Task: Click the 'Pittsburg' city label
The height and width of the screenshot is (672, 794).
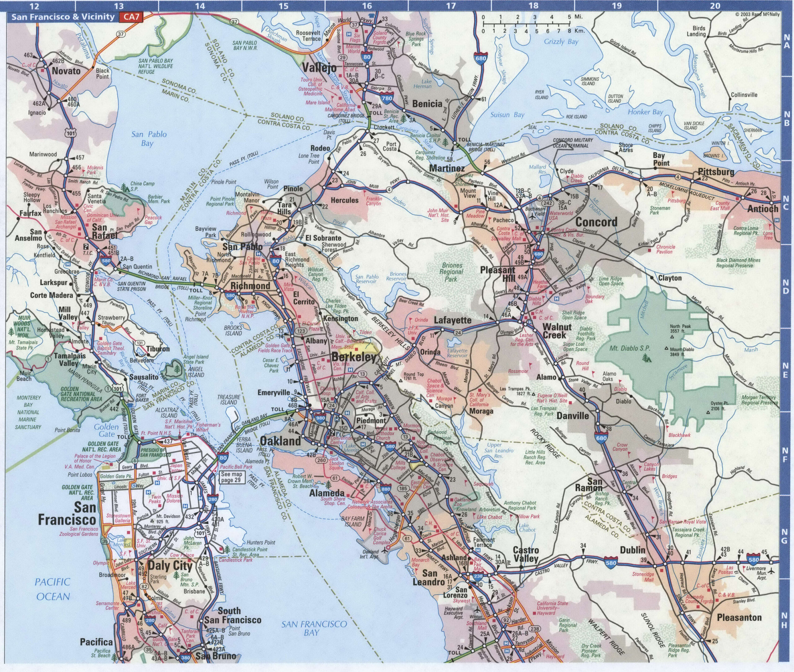Action: tap(716, 172)
